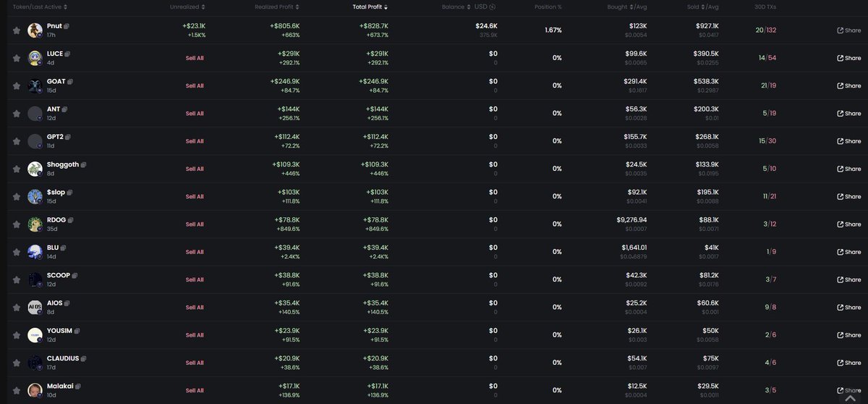Viewport: 868px width, 404px height.
Task: Click the RDOG token logo
Action: click(35, 224)
